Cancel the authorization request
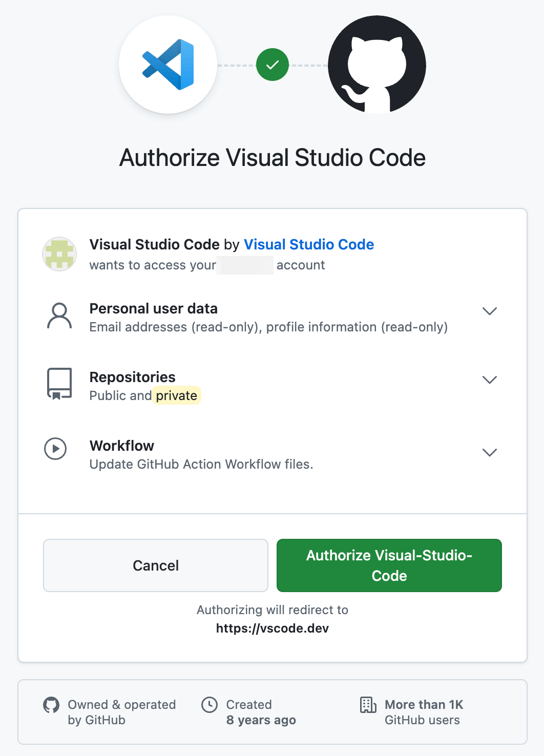 (156, 565)
